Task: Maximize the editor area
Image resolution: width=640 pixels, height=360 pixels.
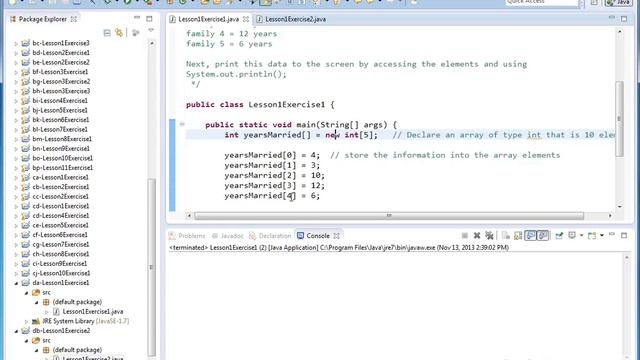Action: 624,19
